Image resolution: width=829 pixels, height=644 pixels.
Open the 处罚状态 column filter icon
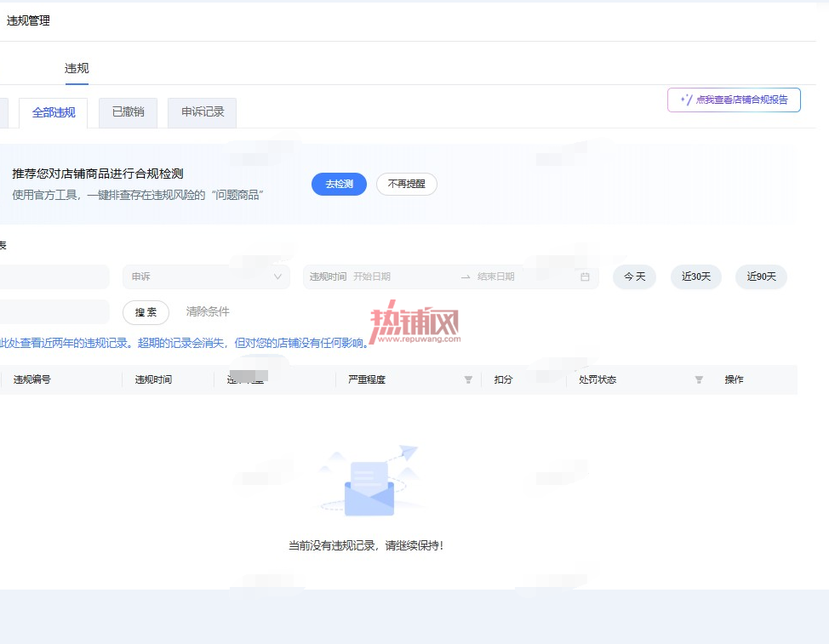click(x=699, y=379)
